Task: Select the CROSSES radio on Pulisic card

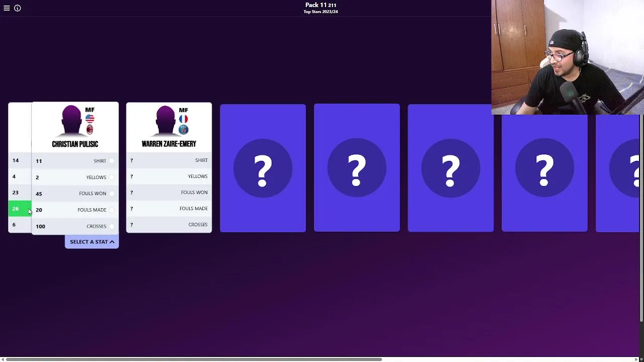Action: pyautogui.click(x=112, y=226)
